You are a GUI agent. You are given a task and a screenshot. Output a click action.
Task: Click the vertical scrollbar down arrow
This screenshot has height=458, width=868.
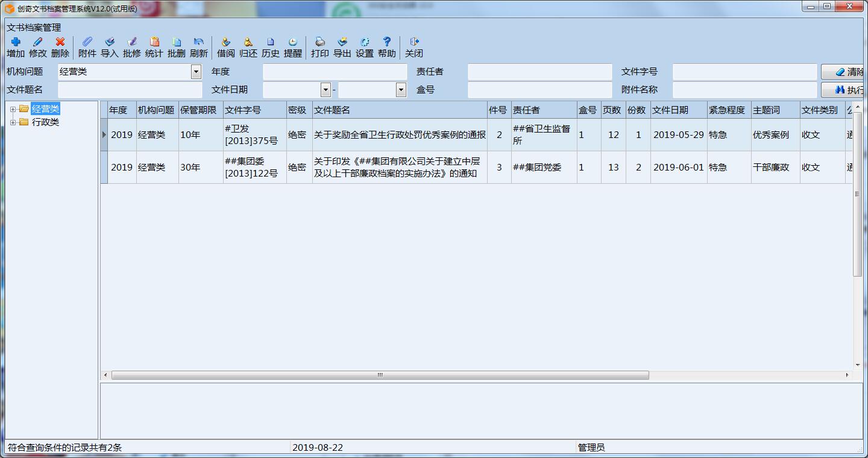(858, 365)
